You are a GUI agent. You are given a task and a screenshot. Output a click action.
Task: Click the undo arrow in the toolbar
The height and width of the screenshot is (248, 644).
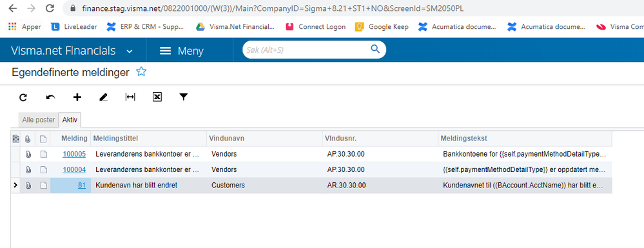(50, 97)
